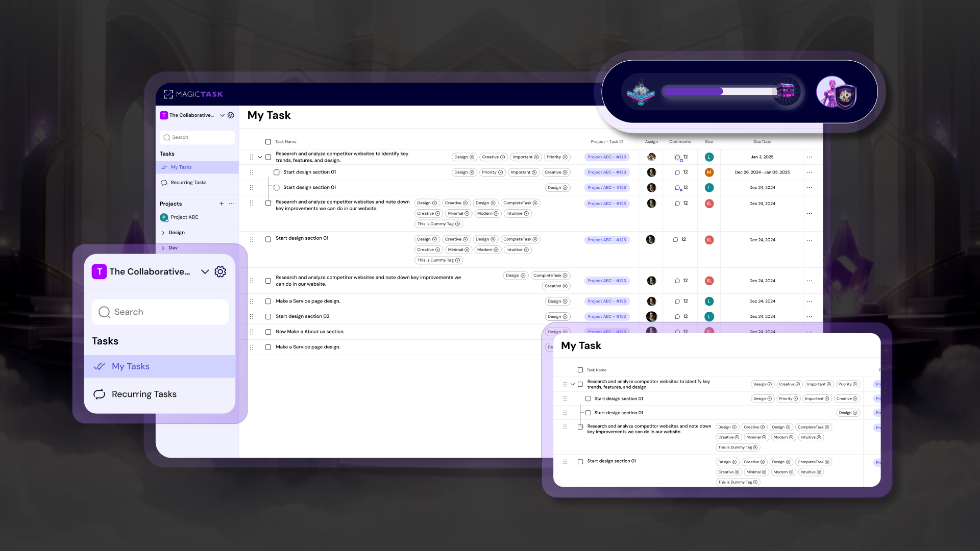980x551 pixels.
Task: Click the Project - Task ID column header
Action: pyautogui.click(x=607, y=142)
